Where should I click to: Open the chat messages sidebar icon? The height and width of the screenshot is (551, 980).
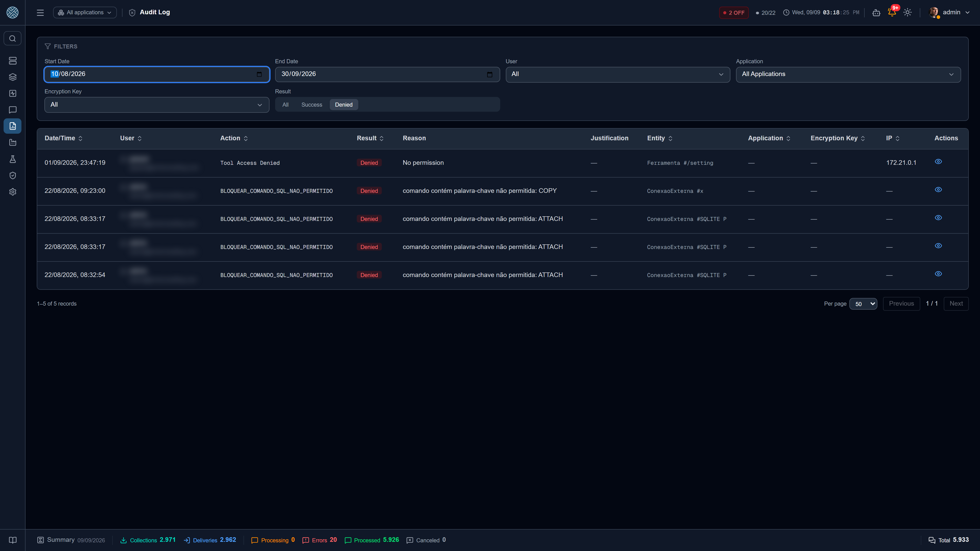13,109
